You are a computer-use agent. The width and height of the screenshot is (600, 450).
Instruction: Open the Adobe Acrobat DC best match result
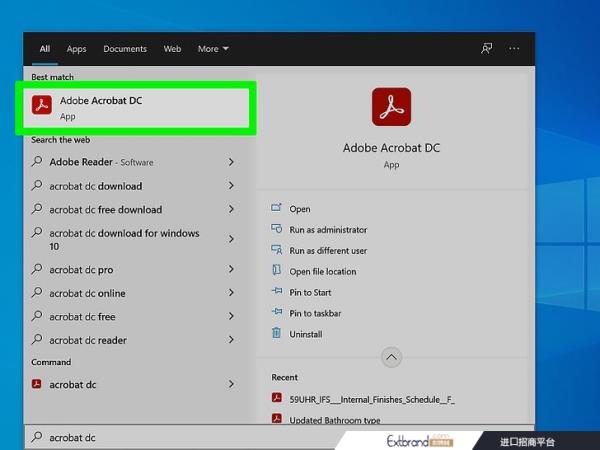coord(136,108)
